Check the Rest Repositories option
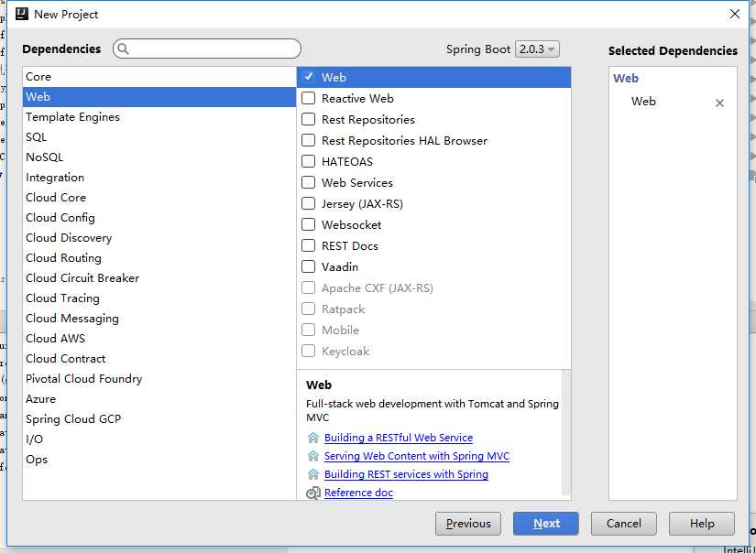Image resolution: width=756 pixels, height=553 pixels. tap(309, 119)
